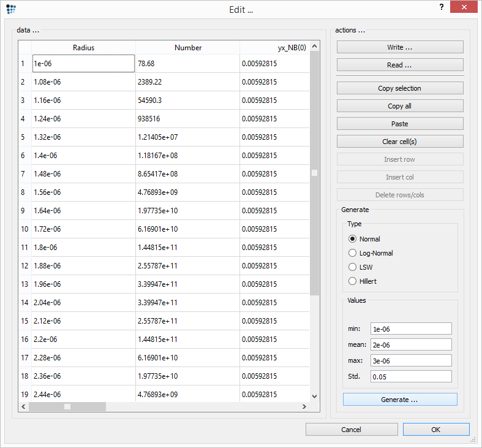
Task: Select the Number column header
Action: tap(187, 48)
